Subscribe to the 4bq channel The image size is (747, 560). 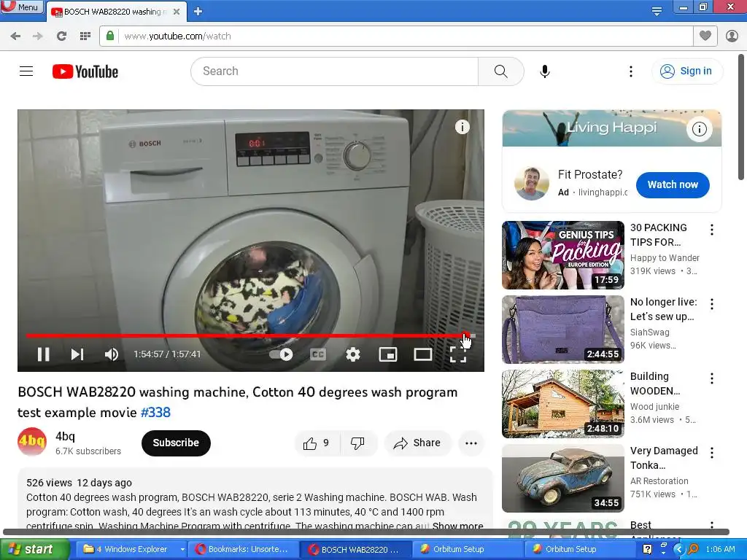click(176, 443)
